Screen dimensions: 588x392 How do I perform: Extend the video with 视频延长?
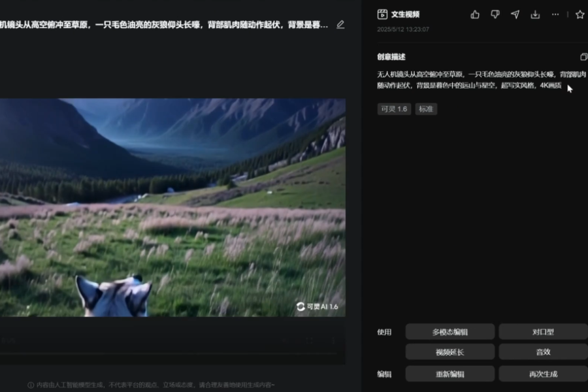tap(450, 351)
